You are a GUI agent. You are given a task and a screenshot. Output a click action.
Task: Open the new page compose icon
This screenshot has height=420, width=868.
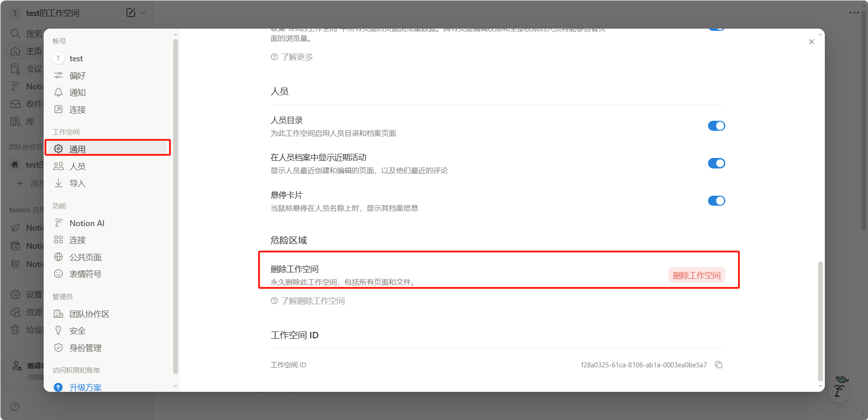pos(130,13)
